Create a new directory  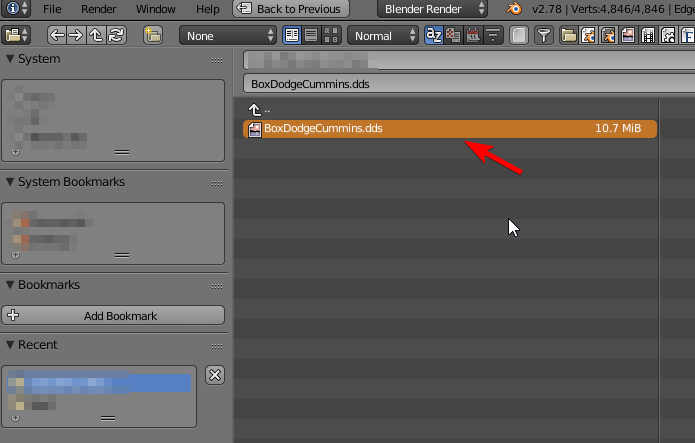point(153,35)
